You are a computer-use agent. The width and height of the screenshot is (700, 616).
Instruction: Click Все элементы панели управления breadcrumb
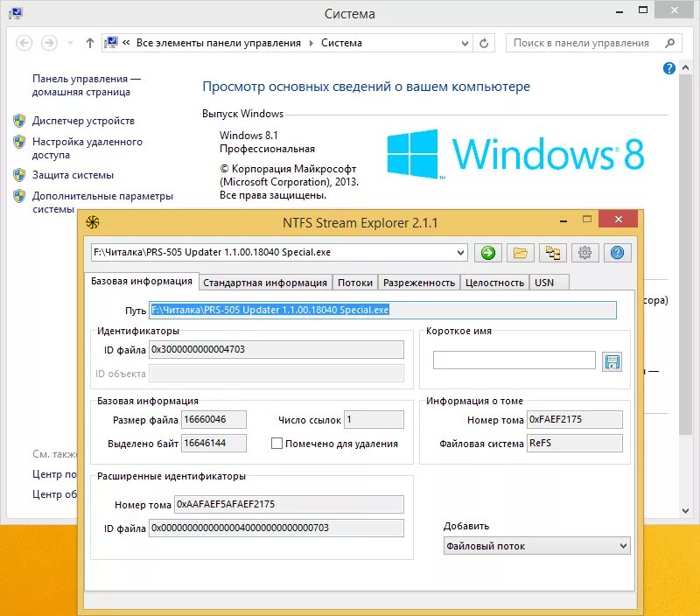218,43
